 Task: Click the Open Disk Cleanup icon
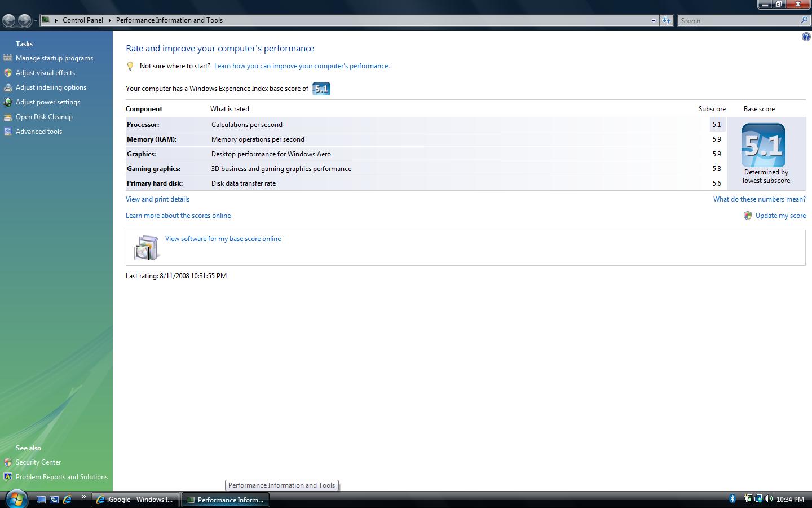pos(7,117)
